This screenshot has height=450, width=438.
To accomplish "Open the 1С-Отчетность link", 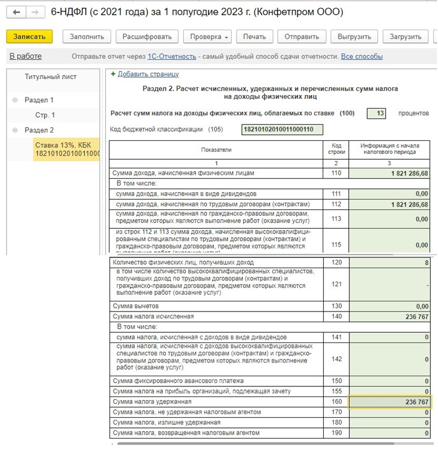I will (172, 57).
